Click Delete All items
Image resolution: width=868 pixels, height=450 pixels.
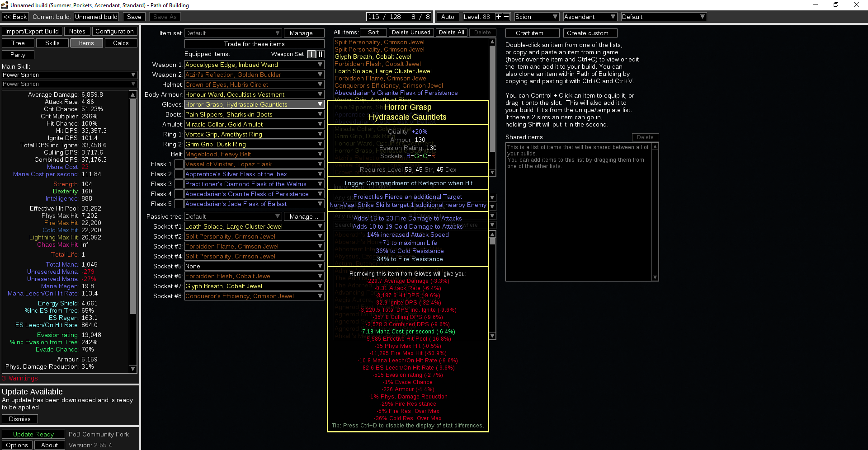452,33
